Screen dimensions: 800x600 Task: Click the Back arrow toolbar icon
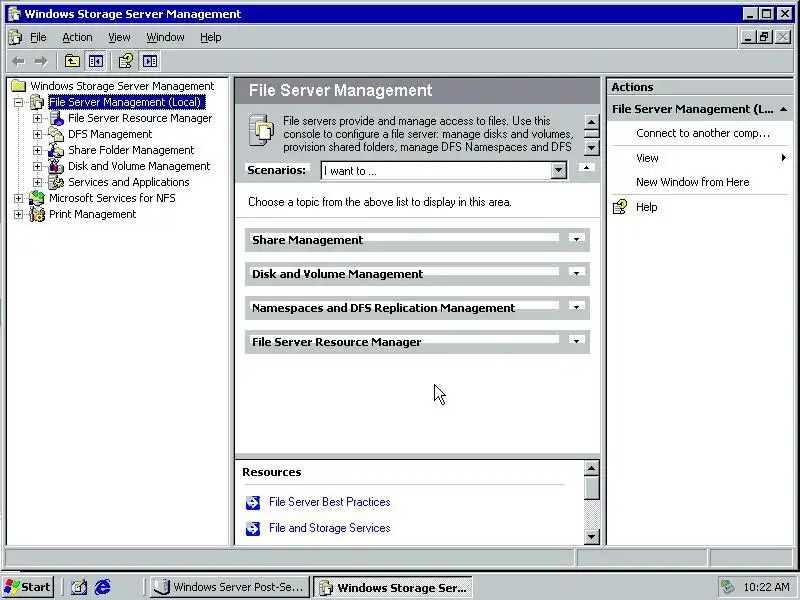(18, 62)
